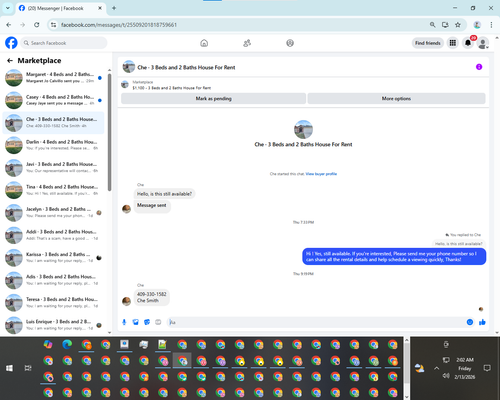Open the purple conversation info icon
This screenshot has height=400, width=500.
[x=479, y=67]
